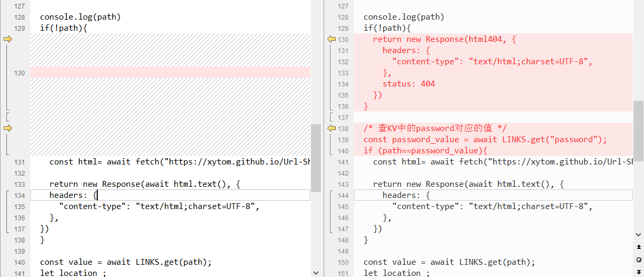Click the round current-difference button
The height and width of the screenshot is (277, 644).
coord(638,259)
